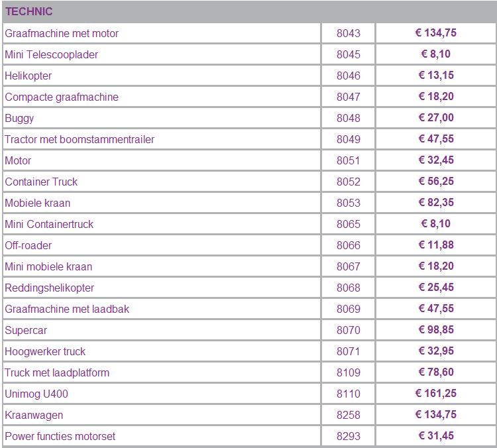Click price € 18,20 of Mini mobiele kraan
497x448 pixels.
[436, 266]
